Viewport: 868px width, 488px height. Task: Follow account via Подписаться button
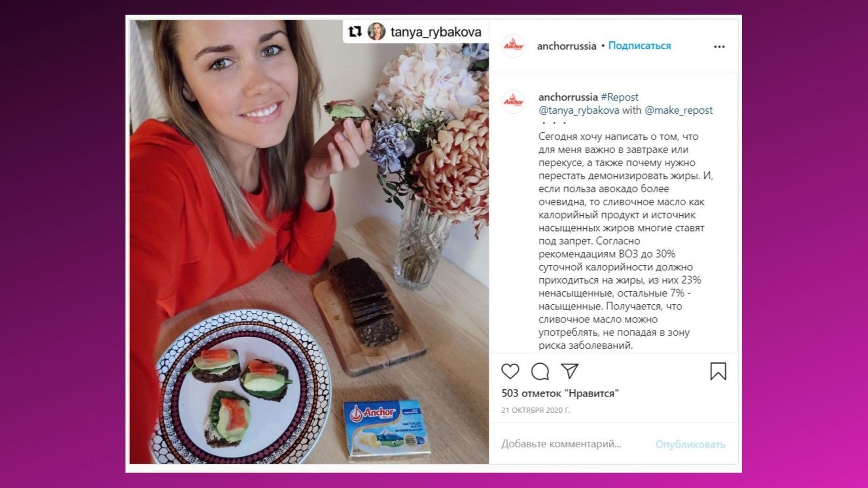[639, 46]
